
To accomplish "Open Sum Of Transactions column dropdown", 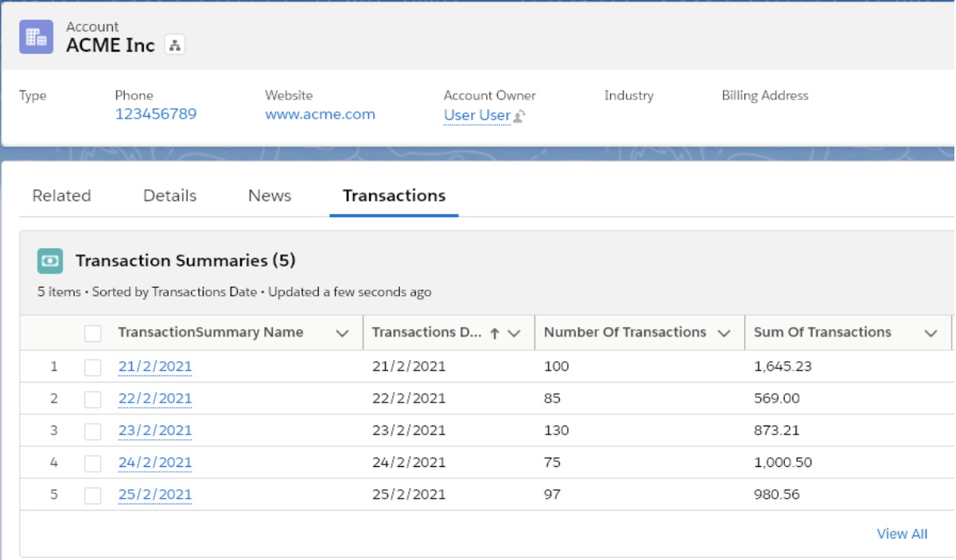I will (x=931, y=333).
